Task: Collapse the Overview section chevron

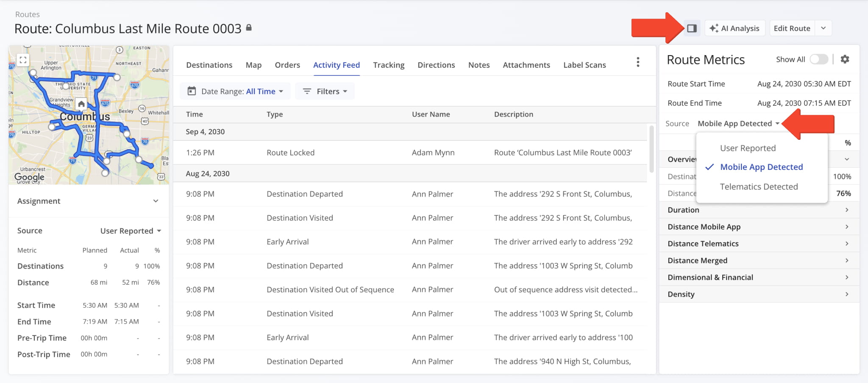Action: 847,159
